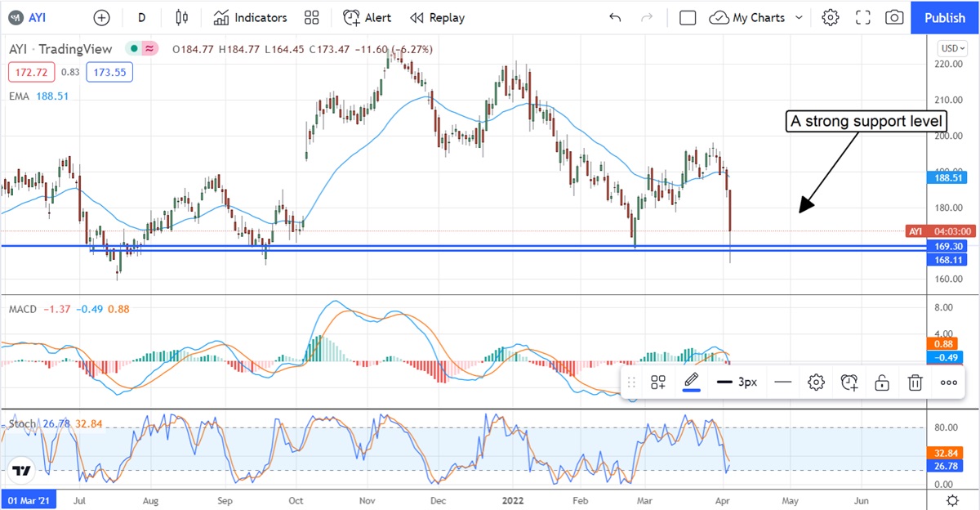Open drawing settings gear in floating toolbar
Viewport: 980px width, 510px height.
click(x=816, y=382)
